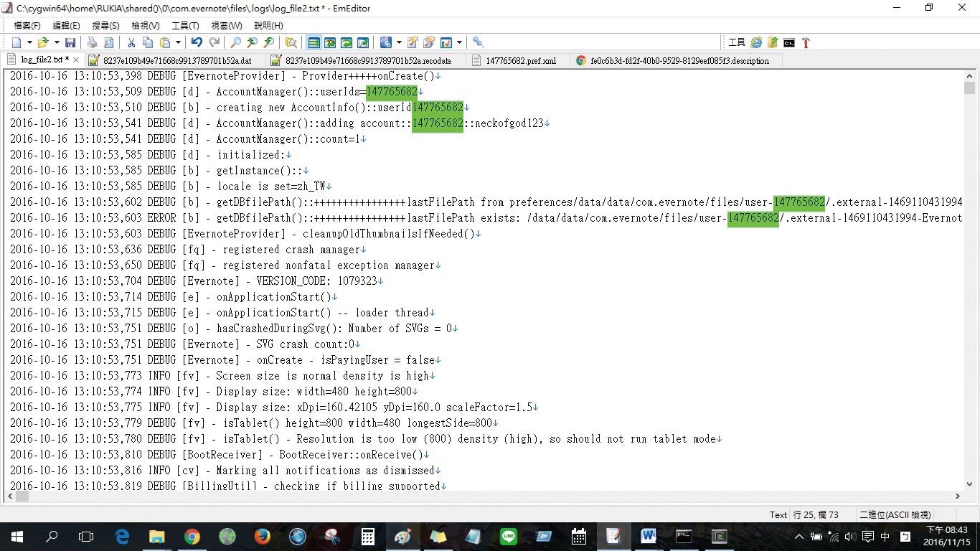The height and width of the screenshot is (551, 980).
Task: Click the Paste clipboard icon
Action: point(165,42)
